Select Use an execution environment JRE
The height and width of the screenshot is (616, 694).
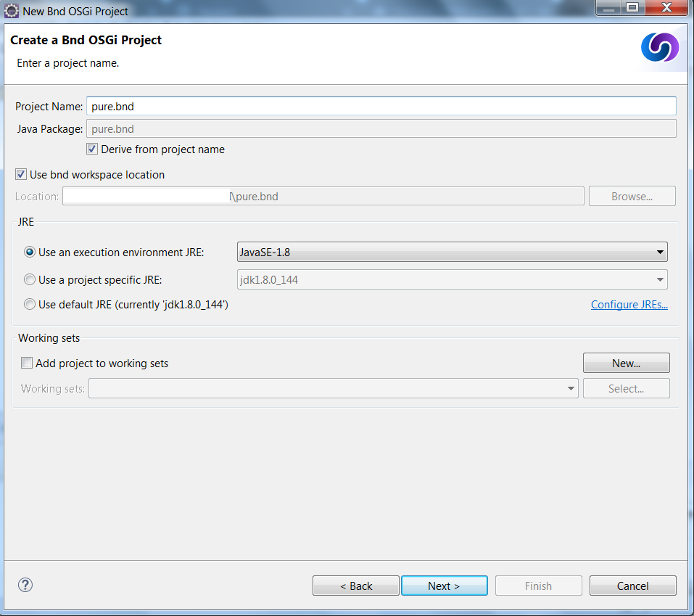tap(30, 252)
